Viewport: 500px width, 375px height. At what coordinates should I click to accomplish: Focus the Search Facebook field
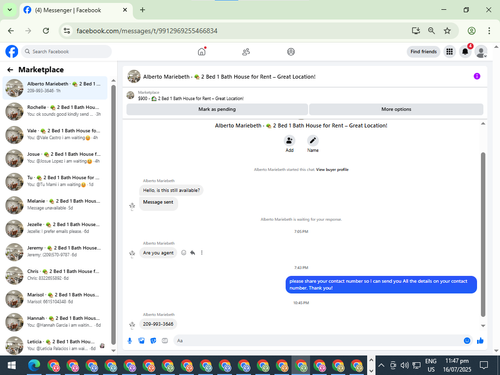click(x=67, y=52)
